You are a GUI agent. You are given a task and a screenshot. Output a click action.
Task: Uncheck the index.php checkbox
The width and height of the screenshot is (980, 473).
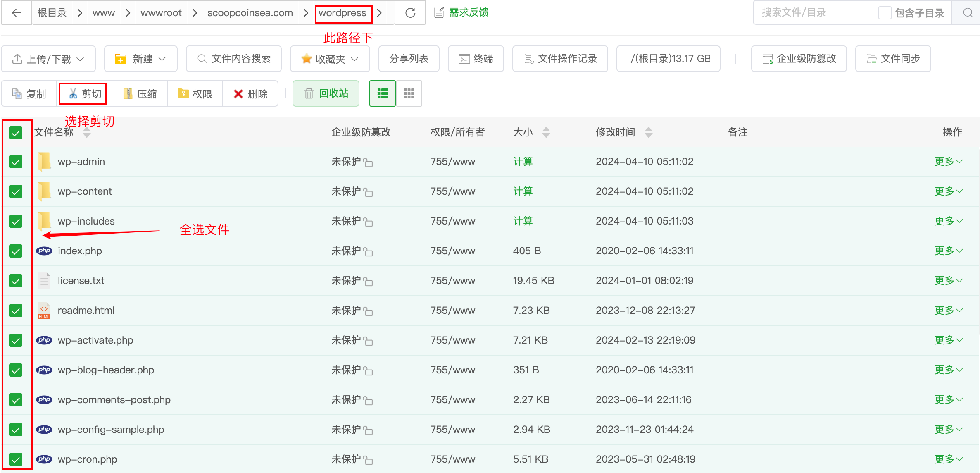(x=16, y=251)
